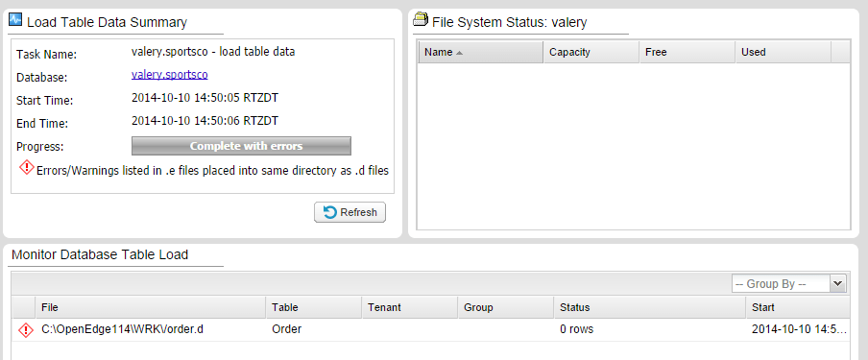Click the Start column header
This screenshot has height=360, width=868.
(798, 307)
